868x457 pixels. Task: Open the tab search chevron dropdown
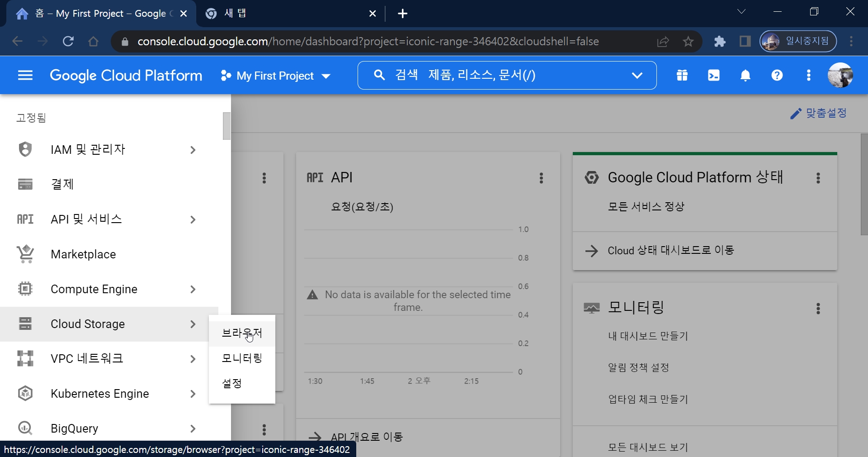[x=741, y=12]
